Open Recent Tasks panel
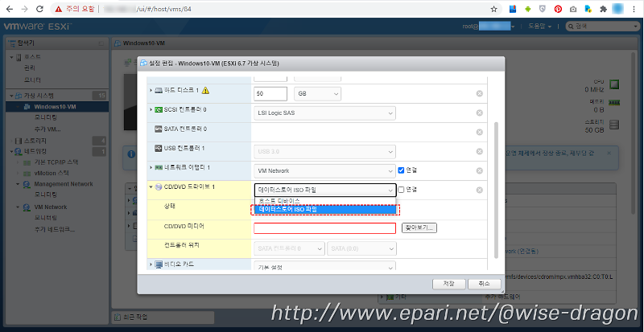644x332 pixels. click(163, 318)
